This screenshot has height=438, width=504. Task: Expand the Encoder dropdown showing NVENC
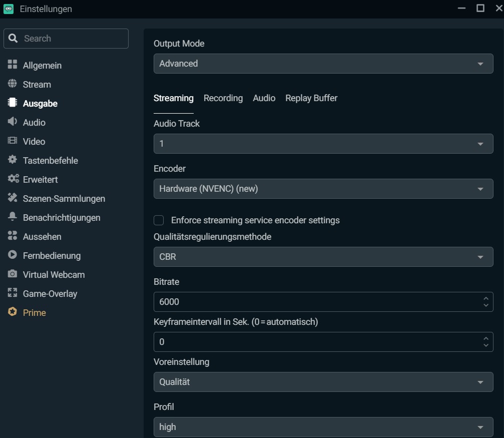point(323,189)
